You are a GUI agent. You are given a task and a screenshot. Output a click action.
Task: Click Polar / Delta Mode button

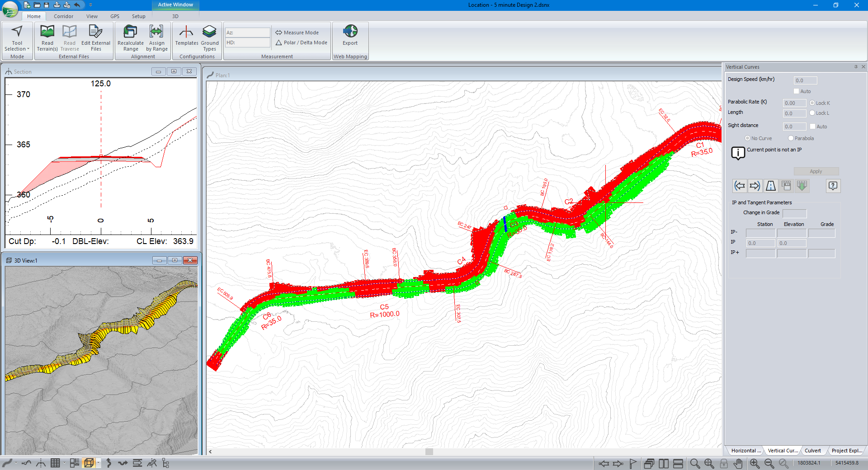(x=301, y=42)
